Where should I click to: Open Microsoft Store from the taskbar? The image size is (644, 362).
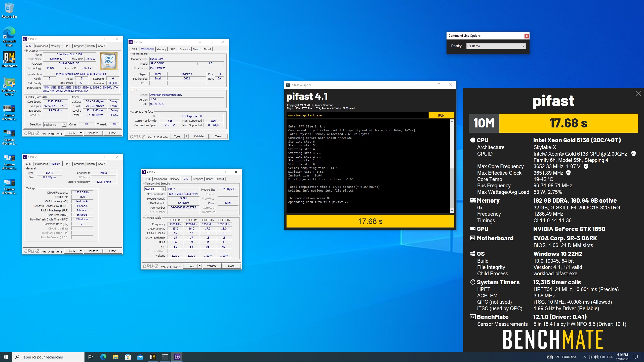tap(128, 357)
